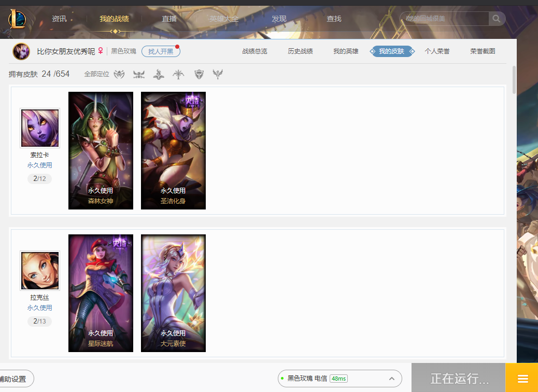538x392 pixels.
Task: Click the 辅助设置 button
Action: [16, 379]
